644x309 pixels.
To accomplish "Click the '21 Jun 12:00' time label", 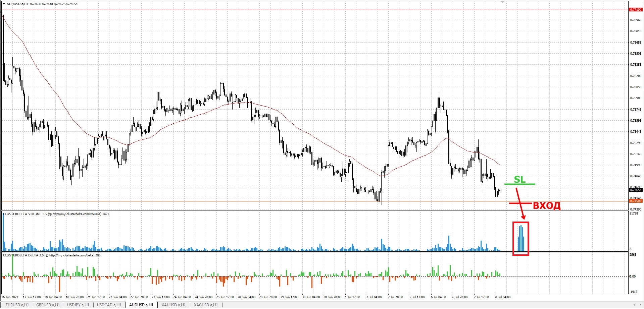I will pos(96,297).
